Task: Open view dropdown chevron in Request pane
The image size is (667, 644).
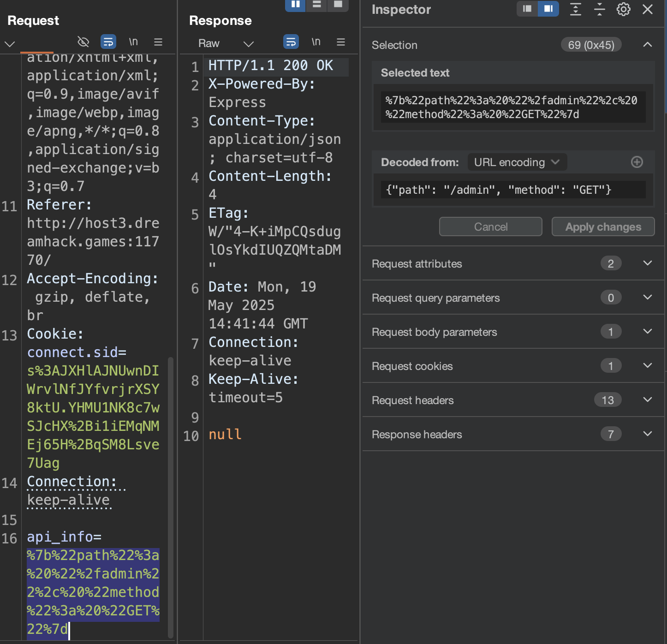Action: tap(10, 44)
